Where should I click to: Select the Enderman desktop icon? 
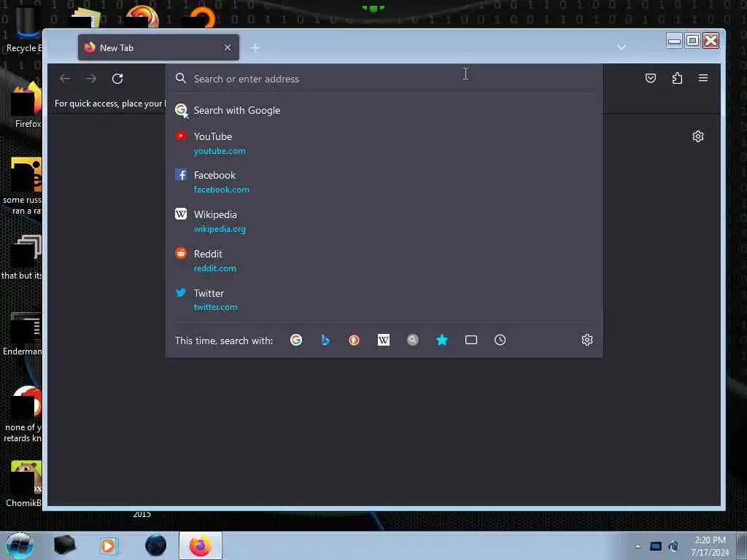click(23, 333)
